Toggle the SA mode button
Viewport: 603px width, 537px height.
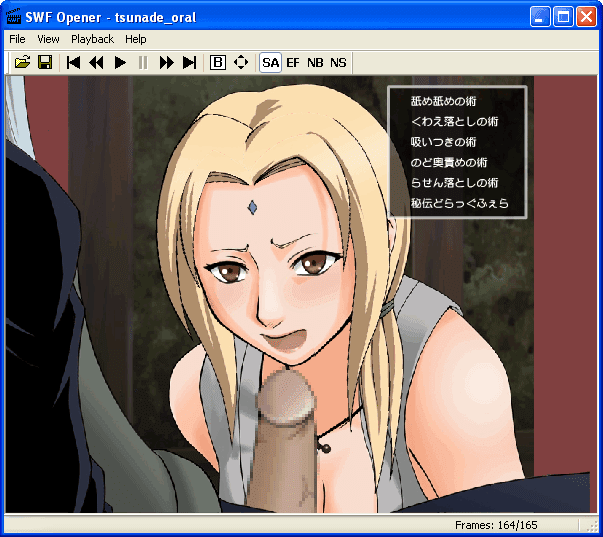[x=270, y=62]
